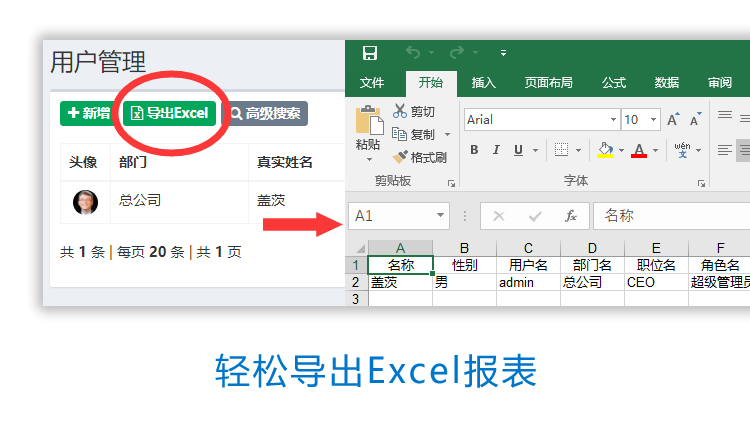The image size is (750, 430).
Task: Expand the 粘贴 paste options arrow
Action: pos(369,159)
